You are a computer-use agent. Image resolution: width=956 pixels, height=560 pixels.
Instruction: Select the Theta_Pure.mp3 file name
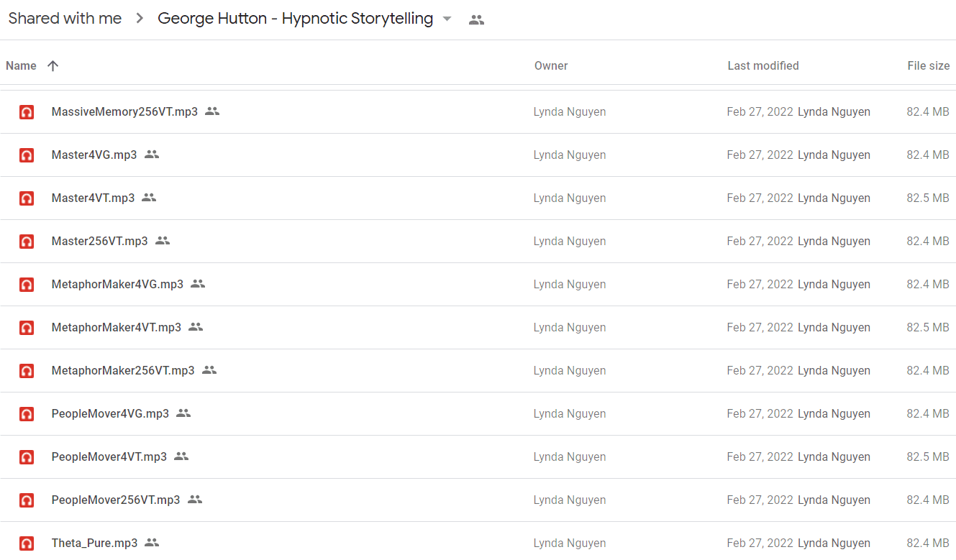pos(94,543)
